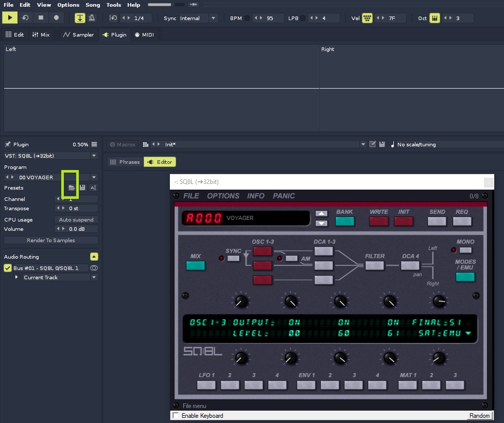Image resolution: width=504 pixels, height=423 pixels.
Task: Click the teal BANK button
Action: [x=344, y=222]
